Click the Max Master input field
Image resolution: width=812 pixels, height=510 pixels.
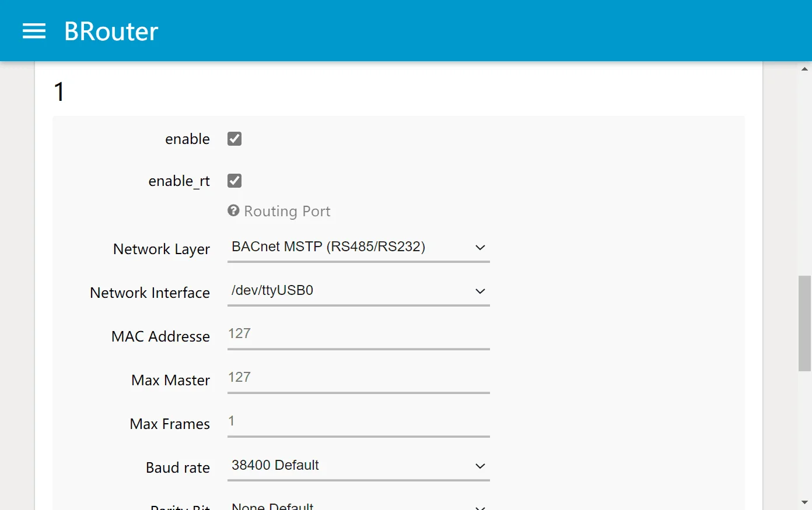click(x=358, y=378)
